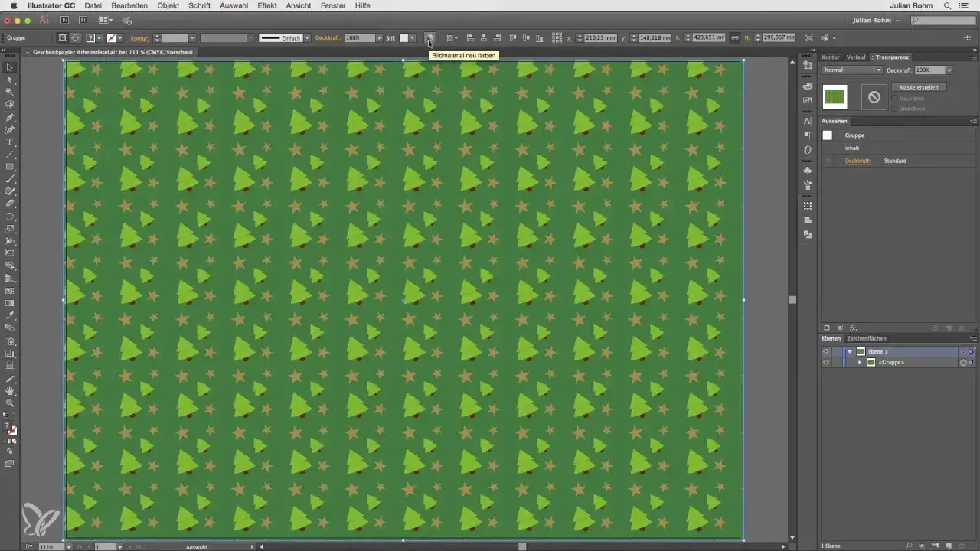Switch to the Zeichenflächen tab
The image size is (980, 551).
(866, 338)
